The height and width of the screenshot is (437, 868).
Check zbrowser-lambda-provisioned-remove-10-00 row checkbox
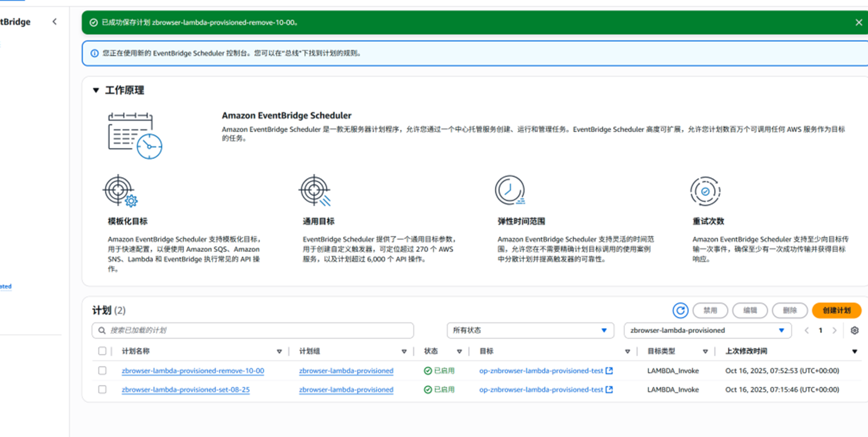point(102,371)
